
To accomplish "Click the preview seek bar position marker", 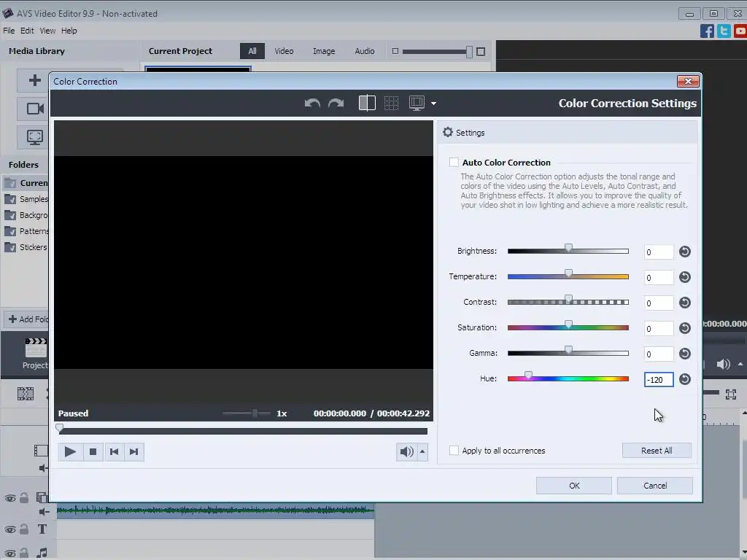I will [x=60, y=428].
